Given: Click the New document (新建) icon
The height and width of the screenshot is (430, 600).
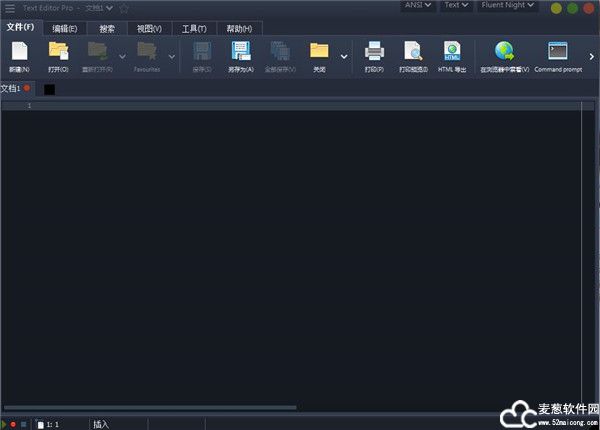Looking at the screenshot, I should click(x=19, y=51).
